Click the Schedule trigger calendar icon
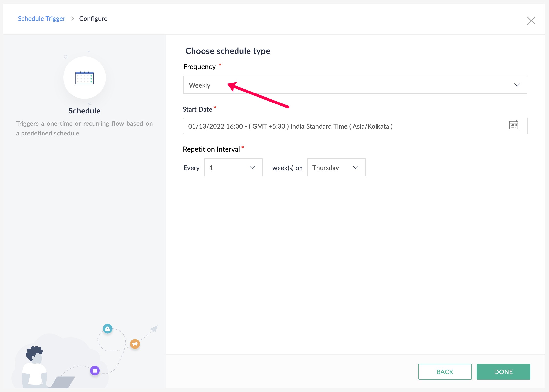Screen dimensions: 549x392 point(84,78)
